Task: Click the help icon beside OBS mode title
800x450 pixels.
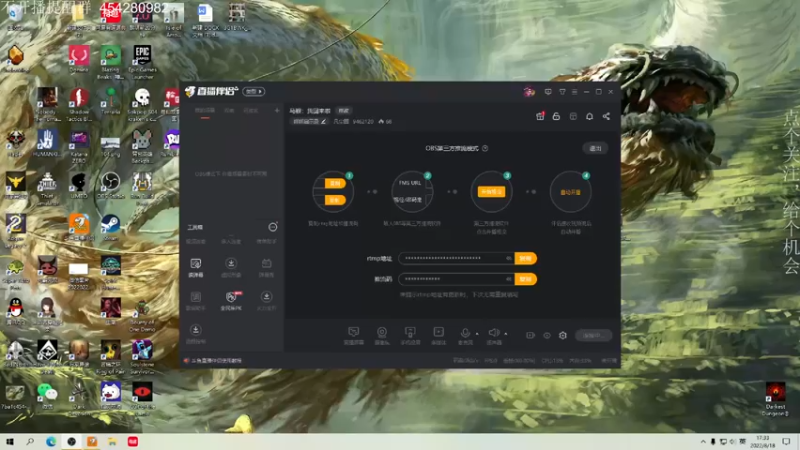Action: 485,148
